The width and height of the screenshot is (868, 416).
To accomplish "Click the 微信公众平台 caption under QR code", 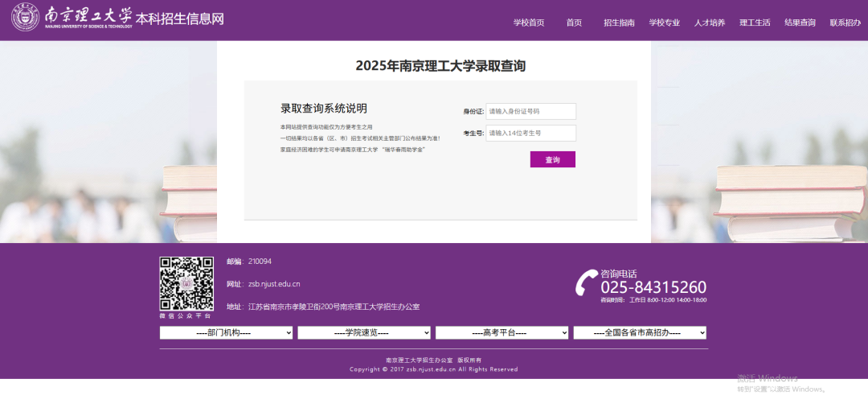I will point(186,315).
